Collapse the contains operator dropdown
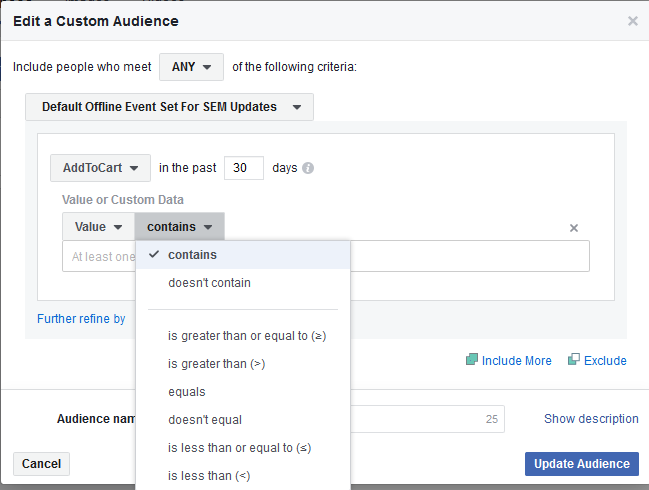Screen dimensions: 649x490 (180, 227)
